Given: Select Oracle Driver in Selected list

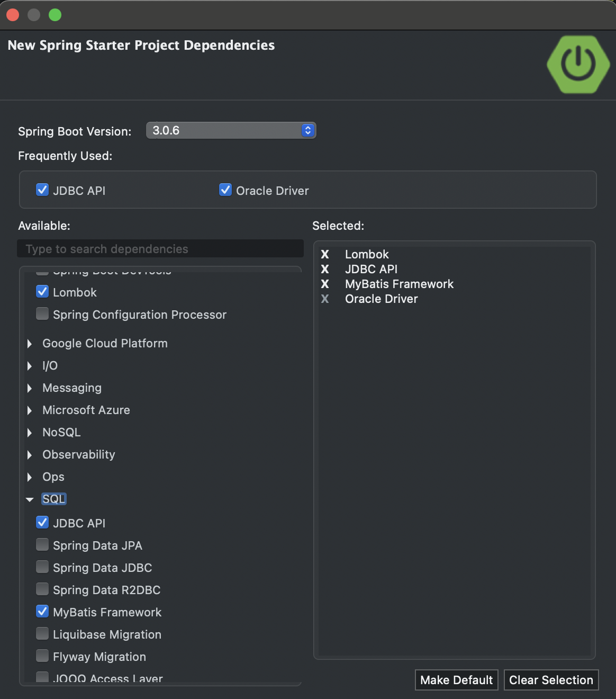Looking at the screenshot, I should click(381, 299).
